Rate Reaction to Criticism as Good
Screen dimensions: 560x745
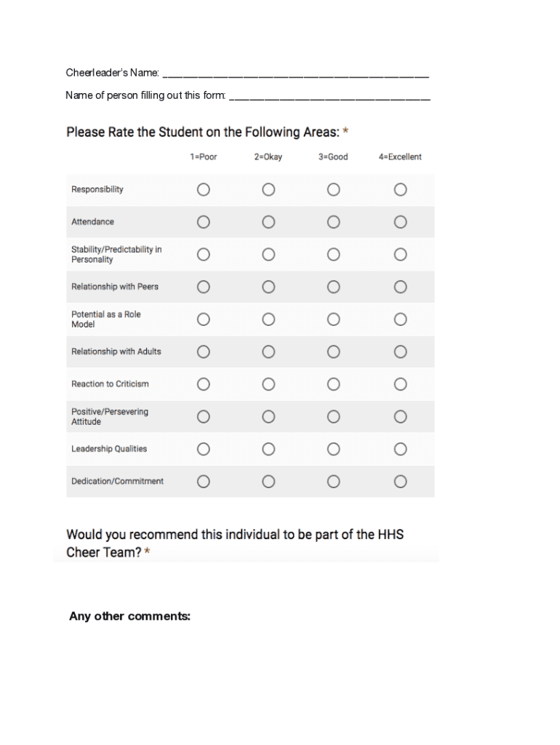tap(333, 384)
